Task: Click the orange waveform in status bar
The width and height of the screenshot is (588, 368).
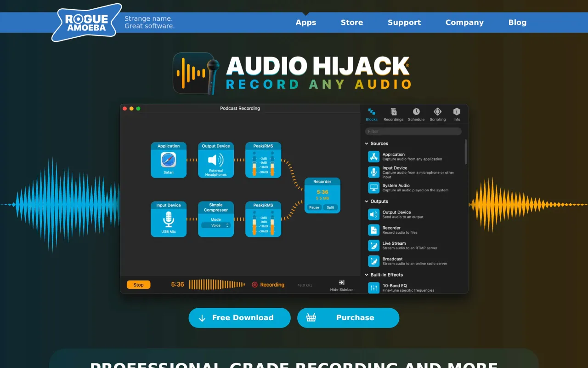Action: coord(217,285)
